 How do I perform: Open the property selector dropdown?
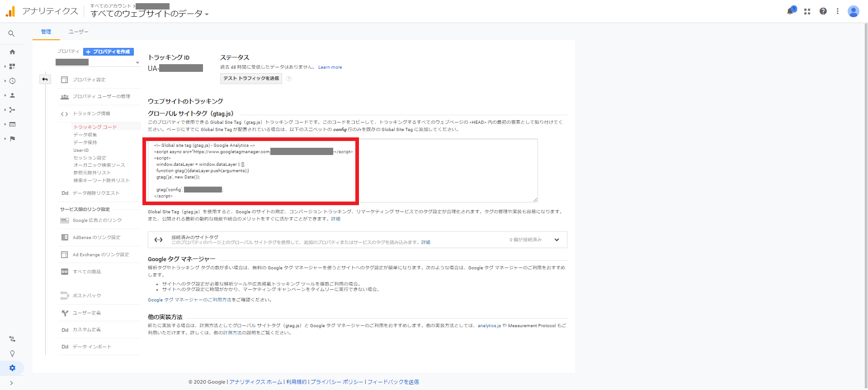point(98,62)
